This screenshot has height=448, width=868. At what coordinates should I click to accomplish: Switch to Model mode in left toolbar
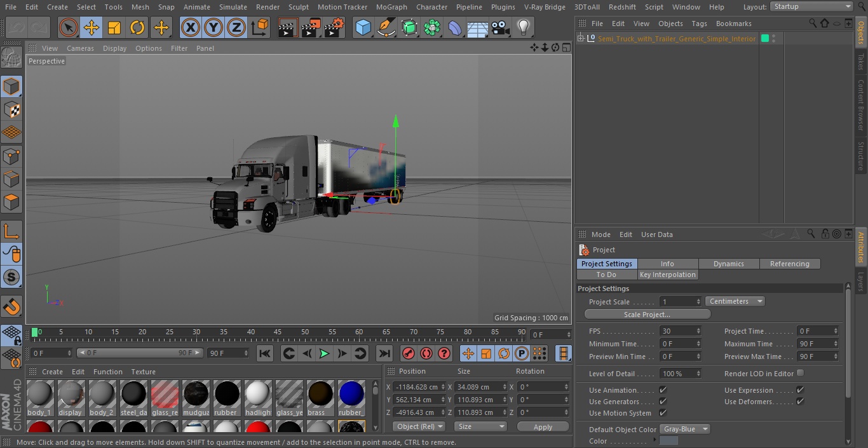[x=11, y=86]
